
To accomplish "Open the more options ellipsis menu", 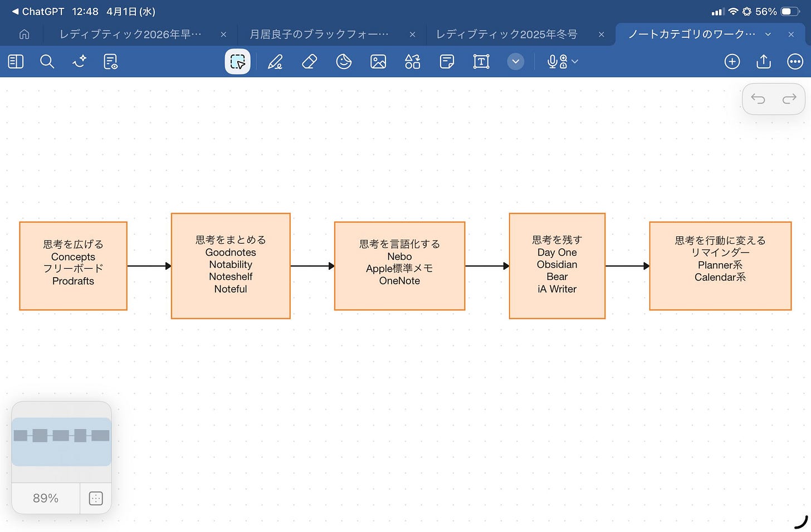I will pos(795,62).
